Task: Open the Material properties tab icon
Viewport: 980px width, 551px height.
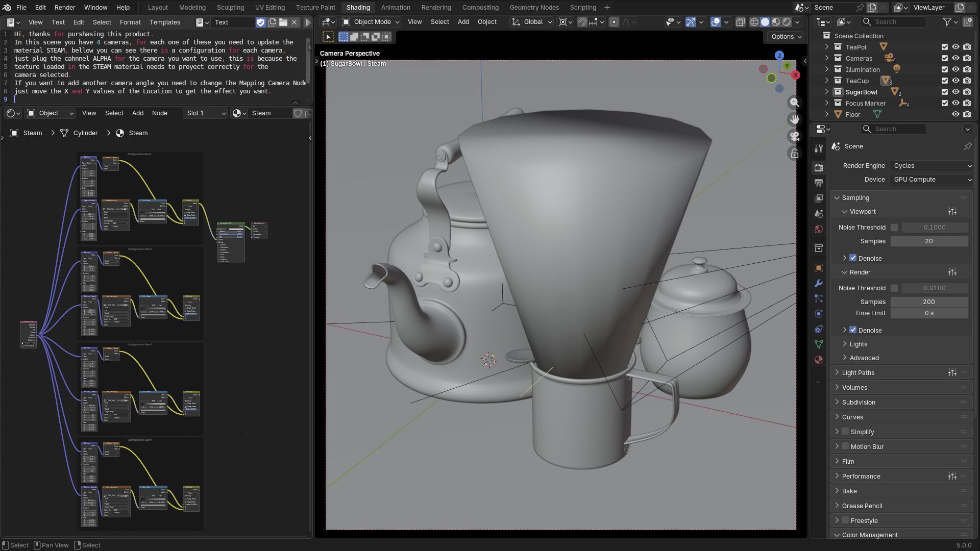Action: pyautogui.click(x=819, y=360)
